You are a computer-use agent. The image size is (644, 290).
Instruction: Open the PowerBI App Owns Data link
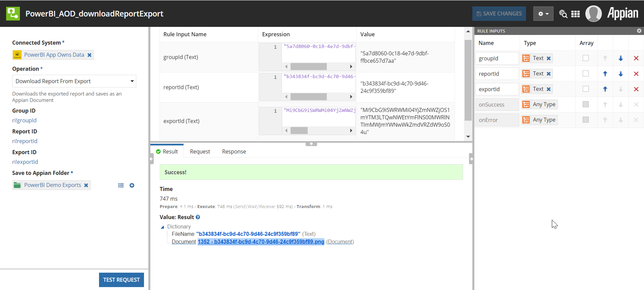click(x=54, y=55)
